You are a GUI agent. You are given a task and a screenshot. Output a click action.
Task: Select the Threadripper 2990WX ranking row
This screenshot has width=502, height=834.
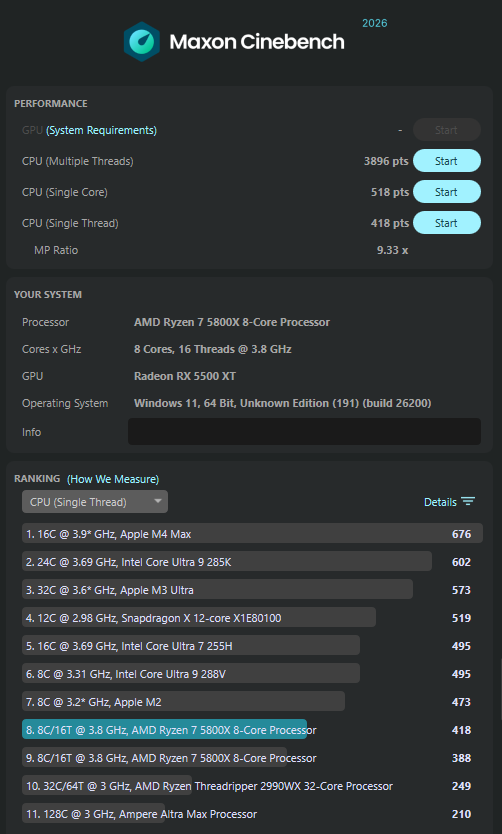pos(252,786)
